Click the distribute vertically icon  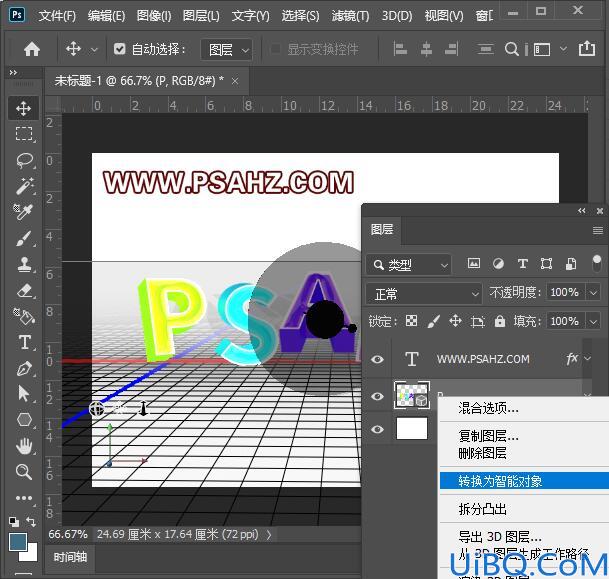pos(485,49)
